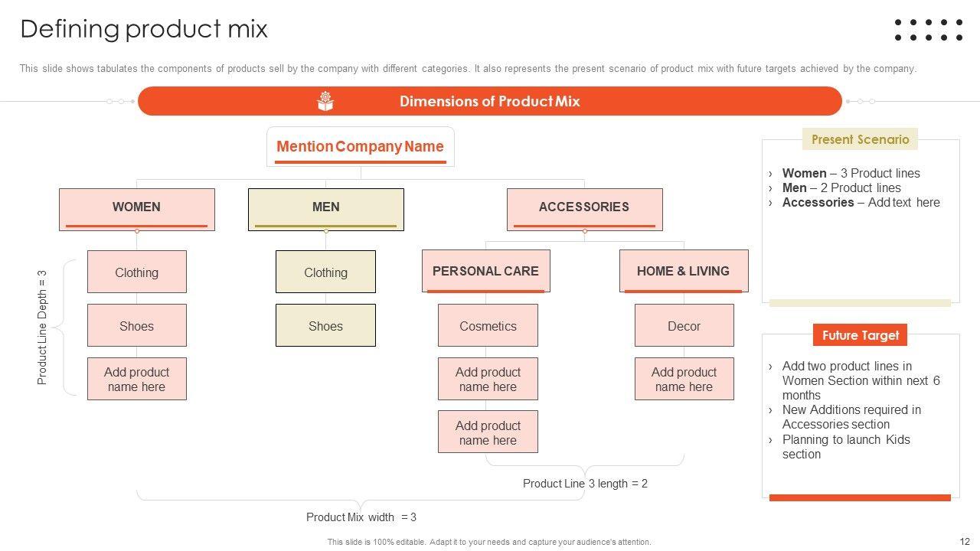Select the Future Target label
The image size is (980, 551).
point(860,335)
